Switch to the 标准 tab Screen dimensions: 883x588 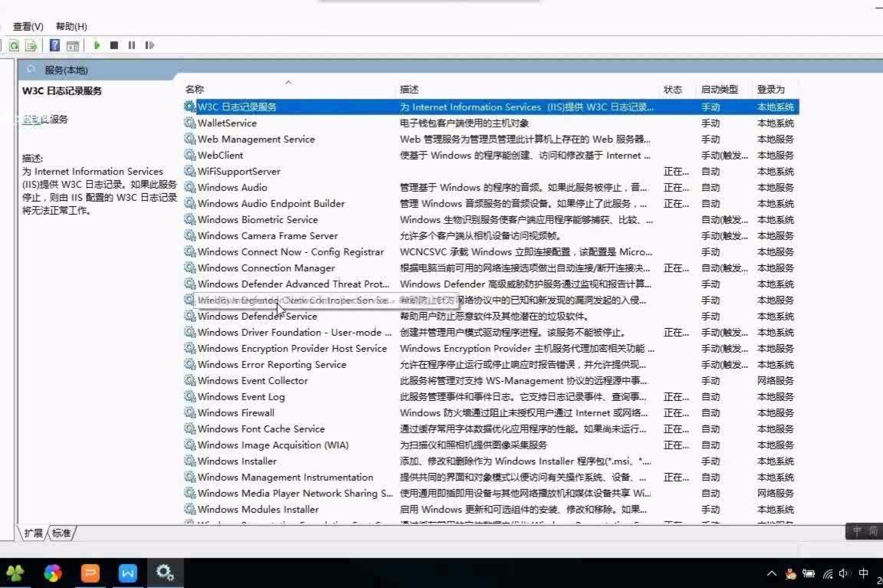point(61,533)
